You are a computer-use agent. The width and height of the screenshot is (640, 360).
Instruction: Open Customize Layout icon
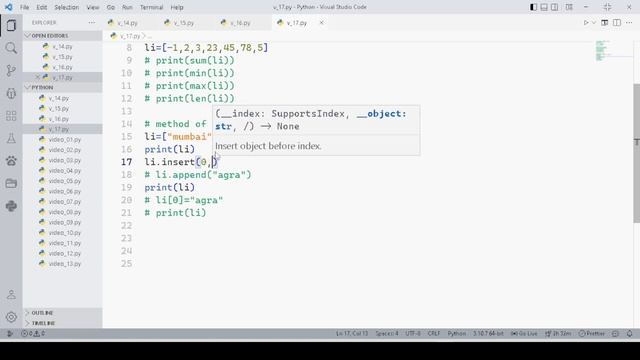tap(569, 7)
